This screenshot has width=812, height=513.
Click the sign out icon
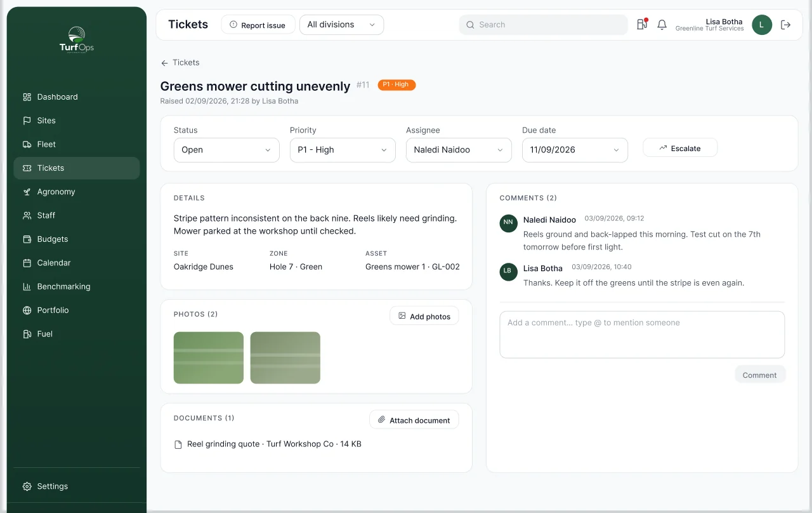pos(785,25)
